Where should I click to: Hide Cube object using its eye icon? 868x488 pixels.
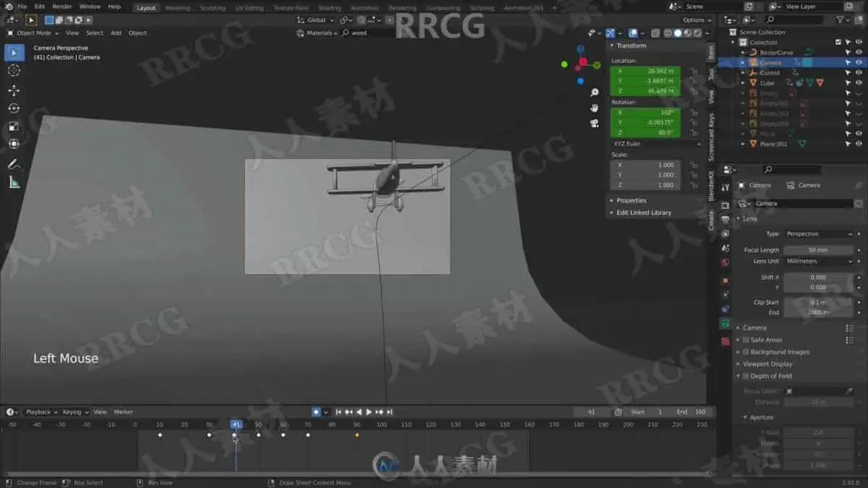[859, 83]
